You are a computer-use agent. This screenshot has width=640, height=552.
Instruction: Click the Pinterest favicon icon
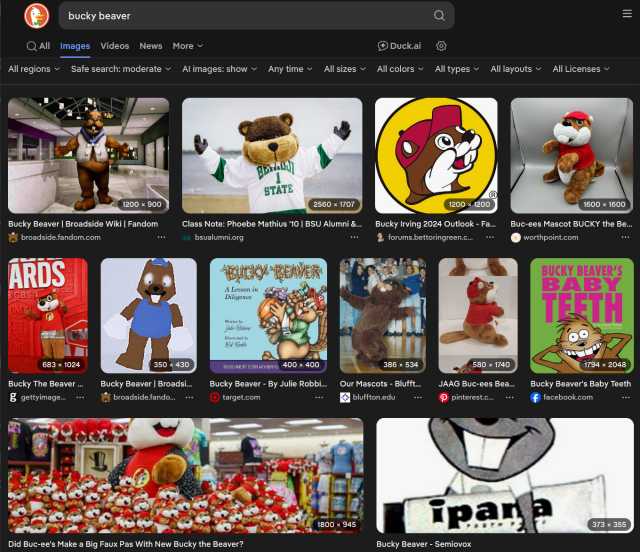(444, 397)
